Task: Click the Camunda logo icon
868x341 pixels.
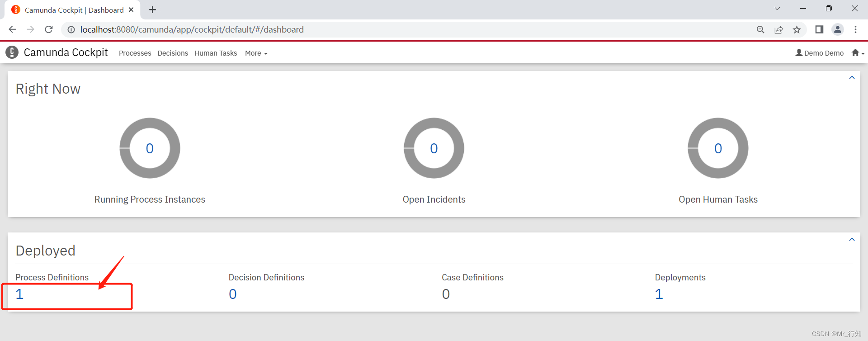Action: coord(12,52)
